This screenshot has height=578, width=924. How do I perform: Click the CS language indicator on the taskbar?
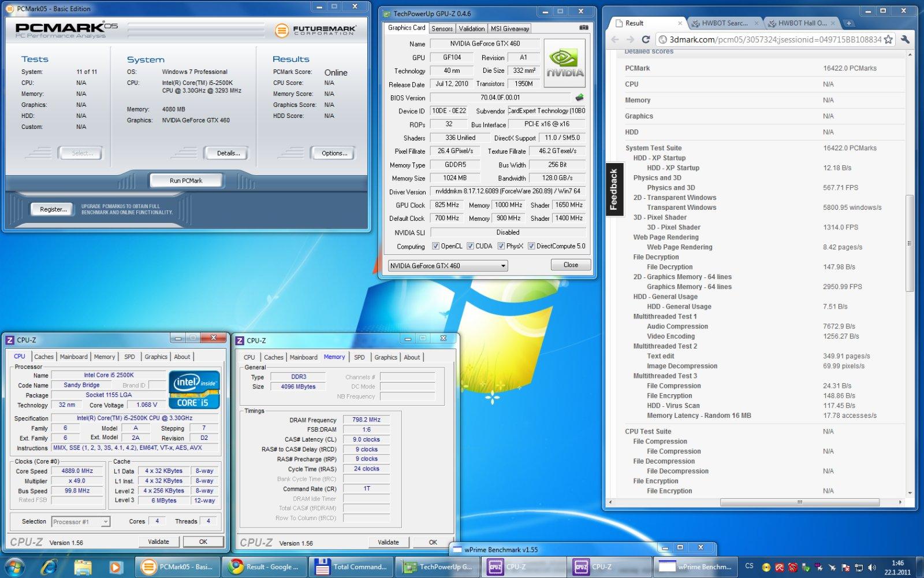point(749,566)
